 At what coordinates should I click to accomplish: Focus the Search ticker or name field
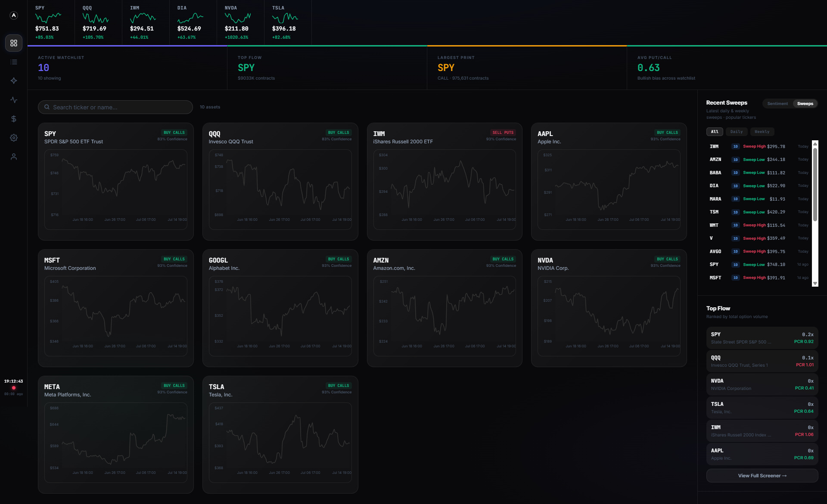115,107
